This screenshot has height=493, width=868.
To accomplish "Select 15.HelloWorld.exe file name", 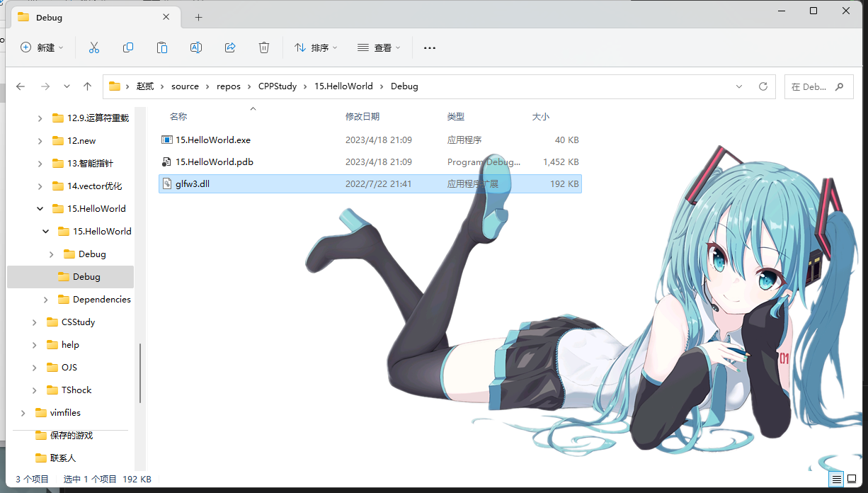I will (x=213, y=140).
